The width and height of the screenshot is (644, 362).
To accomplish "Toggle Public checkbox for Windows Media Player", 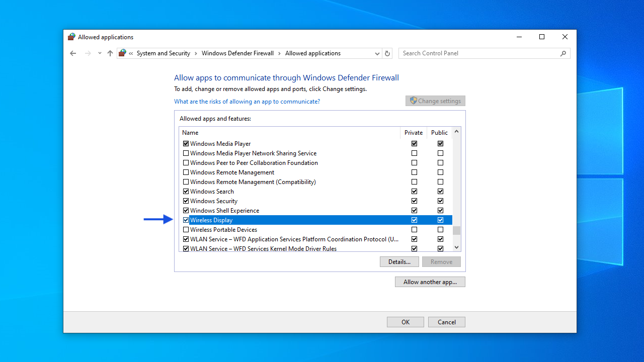I will (441, 144).
